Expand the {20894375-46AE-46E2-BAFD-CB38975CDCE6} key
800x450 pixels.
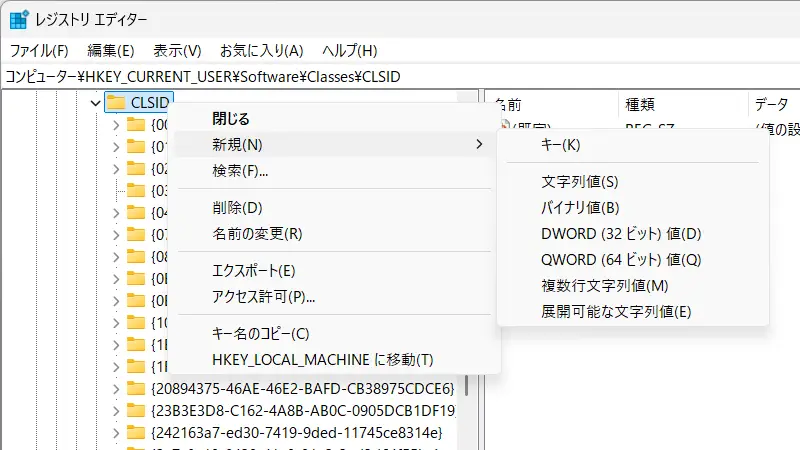(x=115, y=387)
